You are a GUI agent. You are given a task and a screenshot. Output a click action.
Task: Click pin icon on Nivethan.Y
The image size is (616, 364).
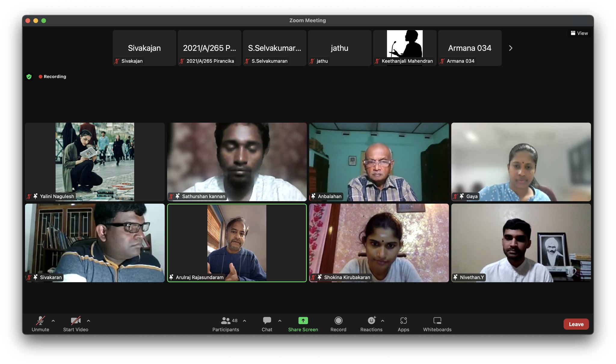click(x=455, y=277)
